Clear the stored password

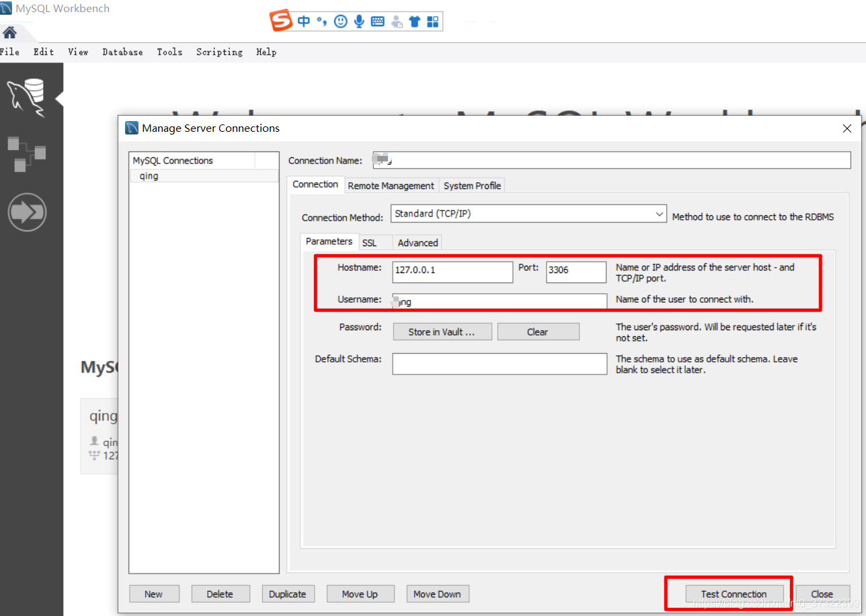[538, 332]
